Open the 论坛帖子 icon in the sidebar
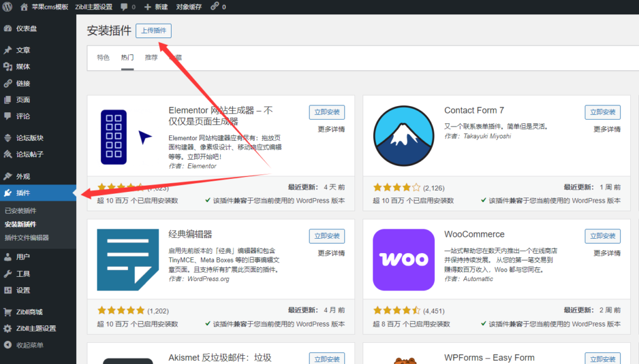Image resolution: width=639 pixels, height=364 pixels. [x=7, y=155]
